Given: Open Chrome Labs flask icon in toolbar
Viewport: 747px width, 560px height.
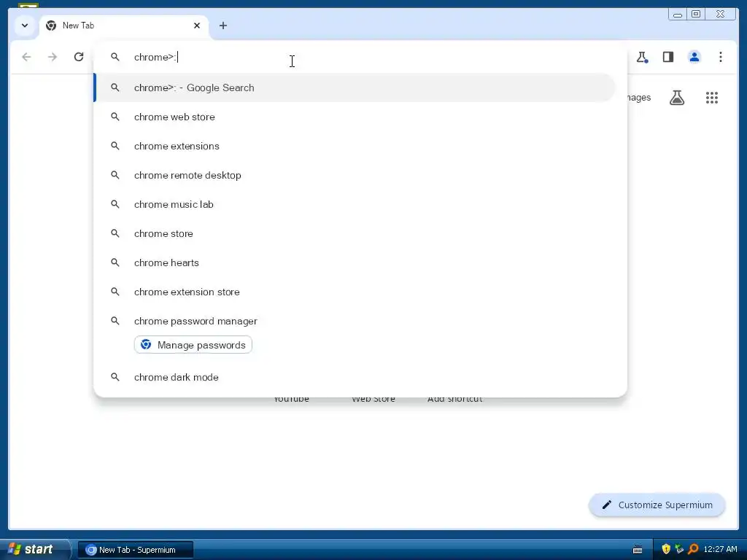Looking at the screenshot, I should [x=642, y=57].
